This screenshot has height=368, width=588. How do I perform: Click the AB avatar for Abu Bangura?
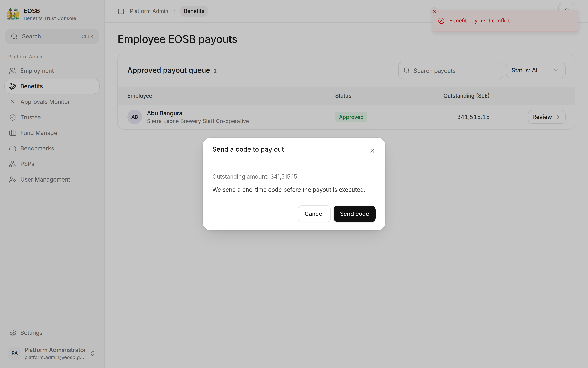coord(135,117)
